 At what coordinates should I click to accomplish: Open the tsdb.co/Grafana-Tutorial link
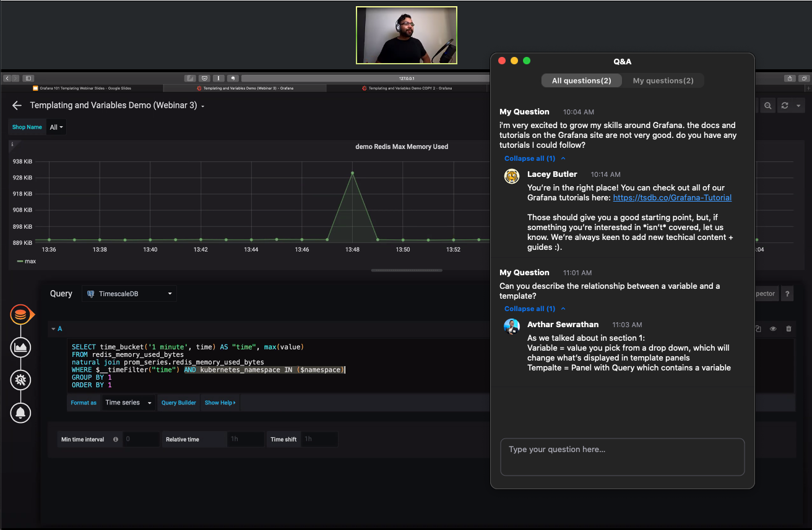click(672, 198)
